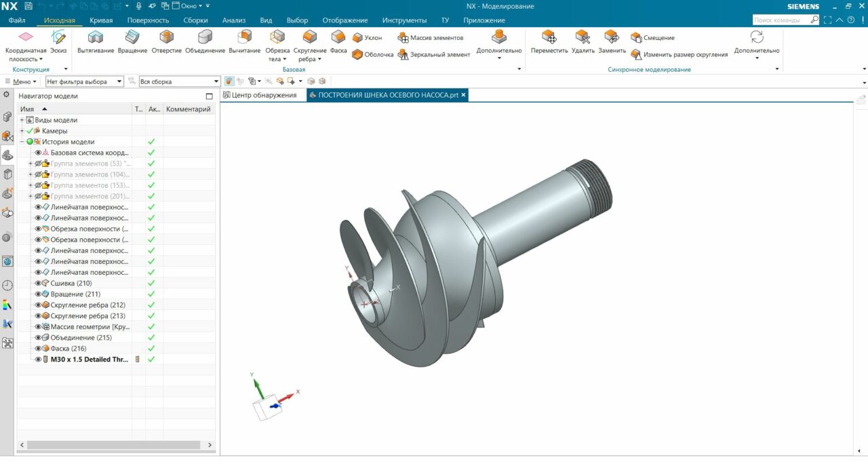The image size is (868, 462).
Task: Open the Файл menu
Action: click(17, 20)
